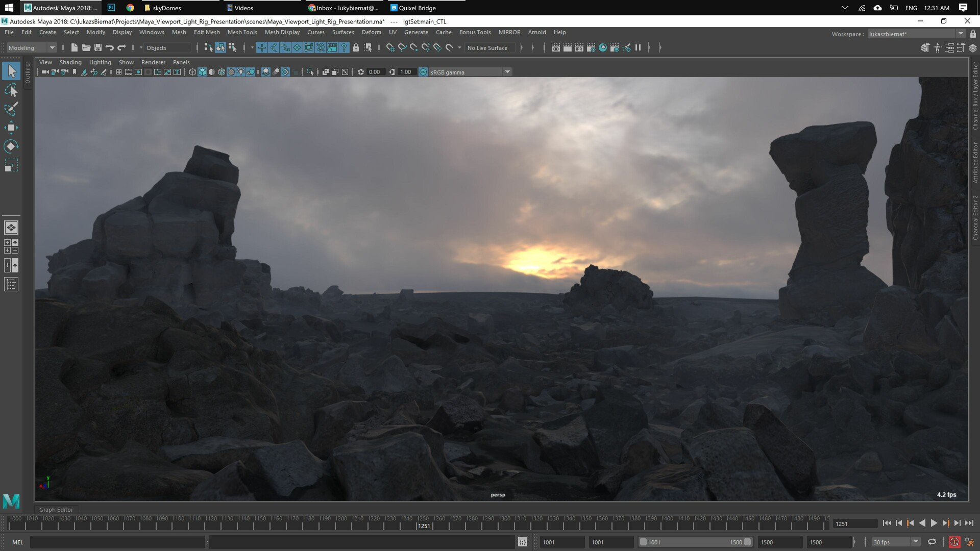Toggle textured display in viewport
This screenshot has width=980, height=551.
[x=231, y=72]
